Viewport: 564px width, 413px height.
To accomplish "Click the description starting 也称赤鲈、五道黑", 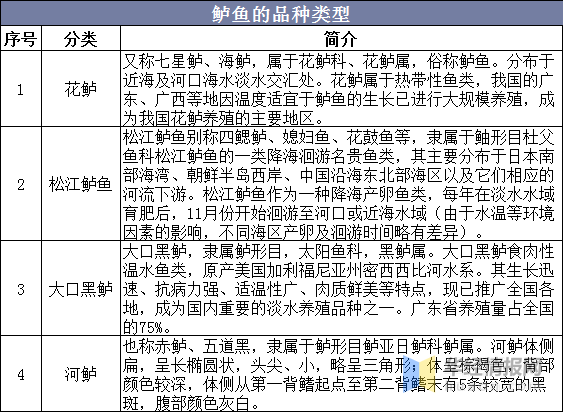I will pyautogui.click(x=341, y=374).
